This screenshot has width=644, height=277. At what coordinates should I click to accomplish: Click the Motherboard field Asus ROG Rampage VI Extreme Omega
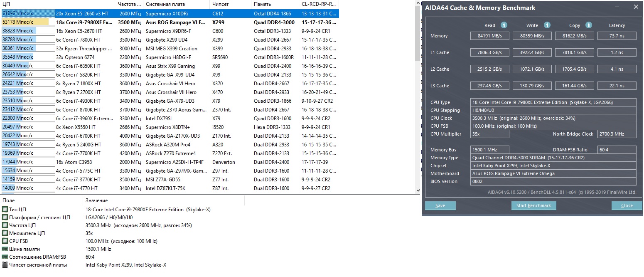coord(553,173)
